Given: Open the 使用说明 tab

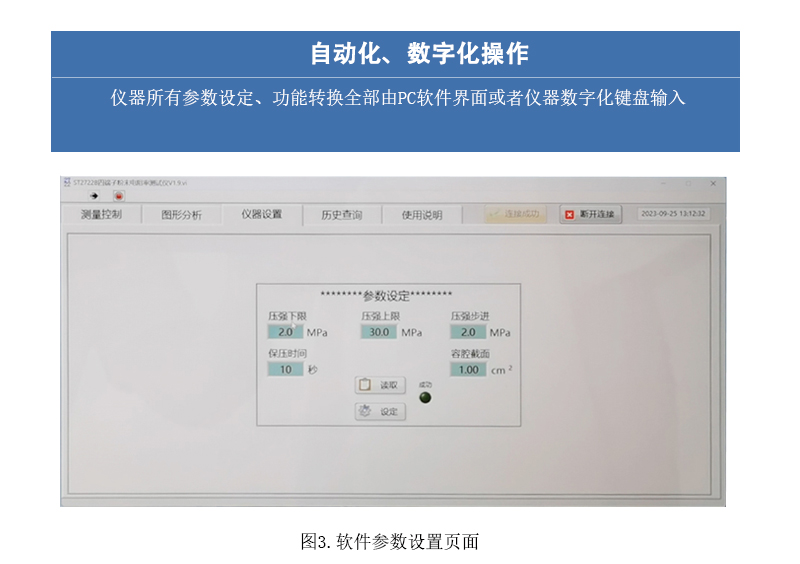Looking at the screenshot, I should (x=422, y=214).
